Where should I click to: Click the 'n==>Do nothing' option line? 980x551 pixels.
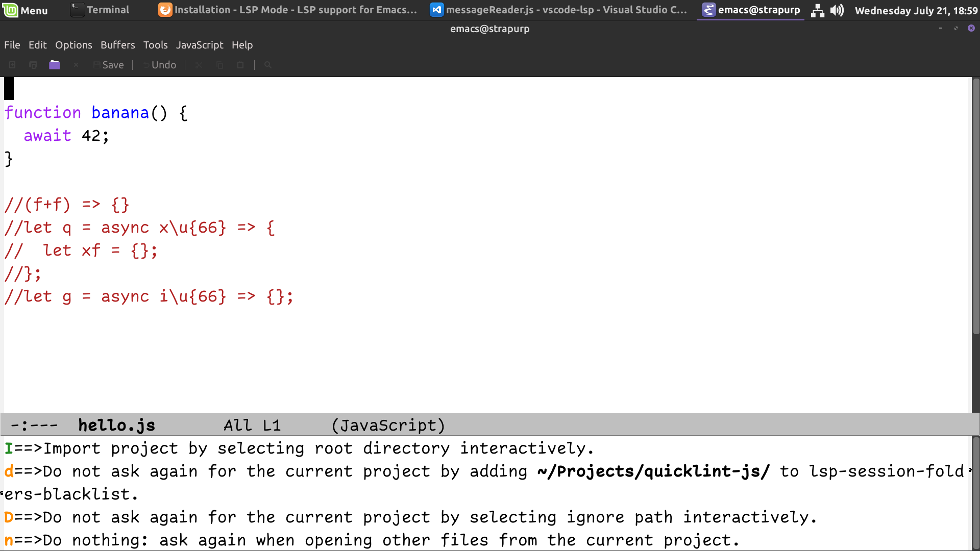click(x=372, y=540)
